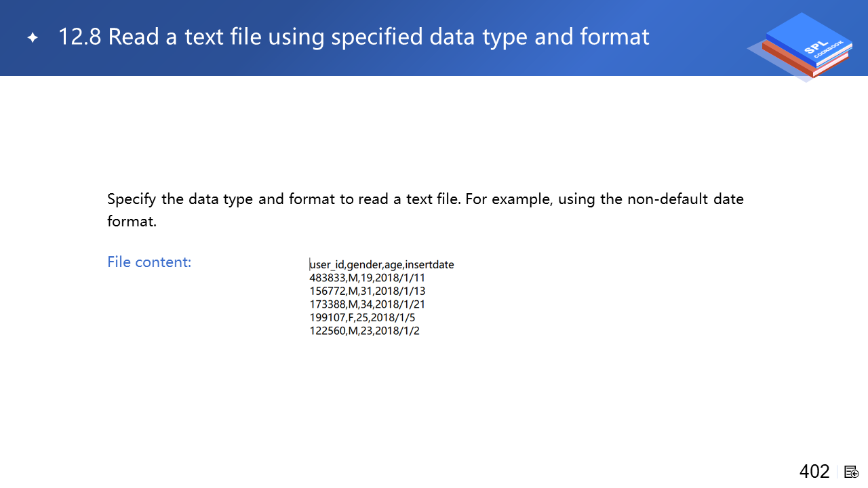Click the "File content:" blue label
Viewport: 868px width, 488px height.
[x=149, y=262]
